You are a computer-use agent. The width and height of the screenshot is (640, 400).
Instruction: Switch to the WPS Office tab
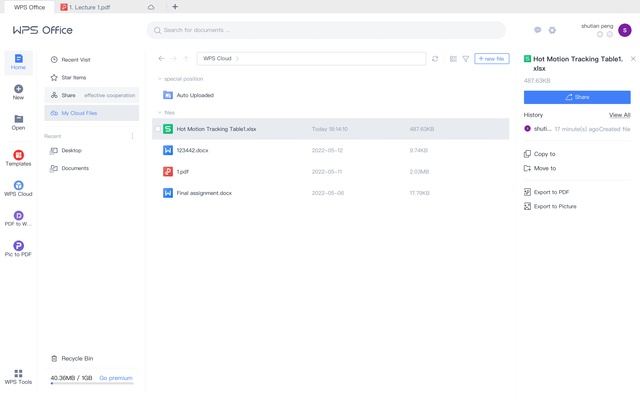click(29, 7)
